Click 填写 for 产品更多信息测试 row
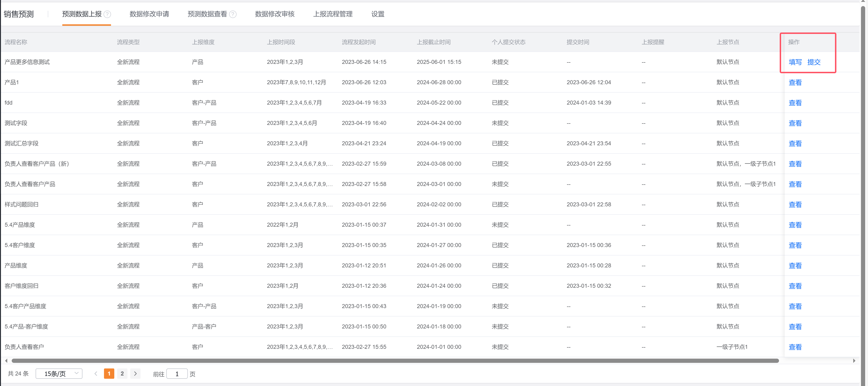The image size is (868, 386). pyautogui.click(x=795, y=62)
